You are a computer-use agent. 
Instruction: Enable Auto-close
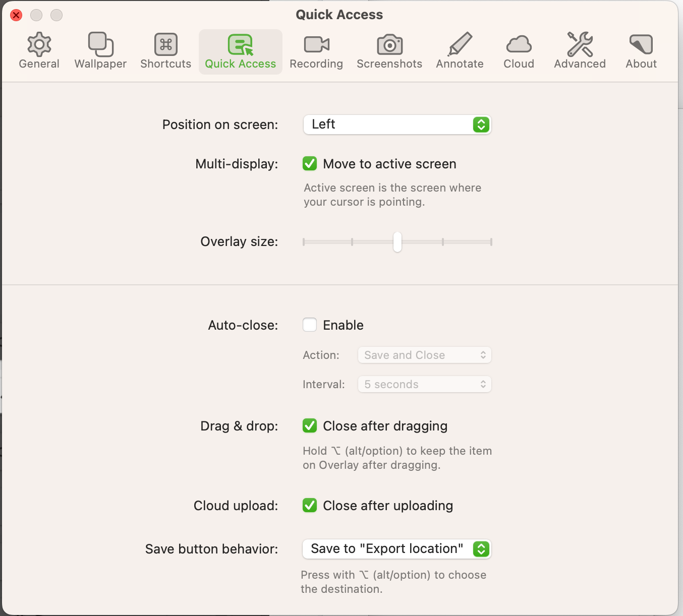tap(310, 325)
